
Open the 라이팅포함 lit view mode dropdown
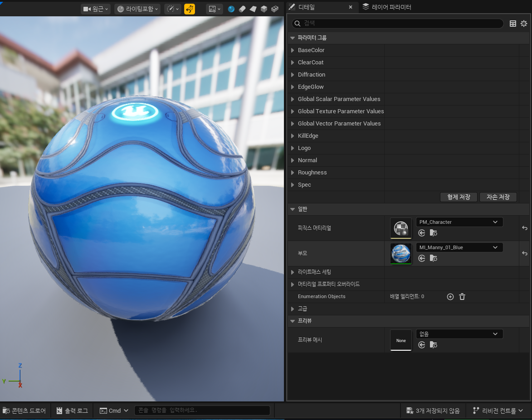[x=137, y=9]
